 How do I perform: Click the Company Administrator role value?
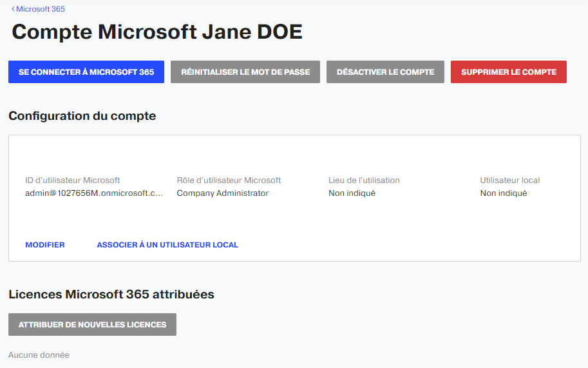point(223,193)
